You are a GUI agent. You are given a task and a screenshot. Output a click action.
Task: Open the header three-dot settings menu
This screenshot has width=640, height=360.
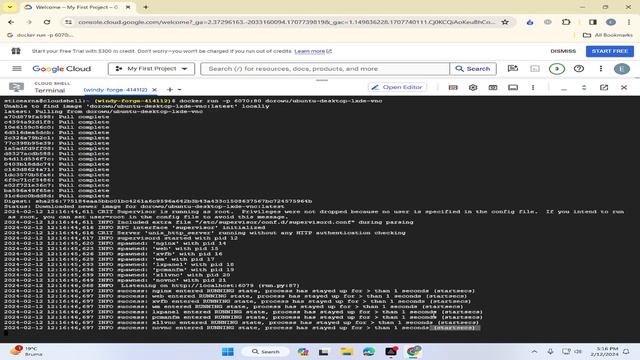pos(601,69)
